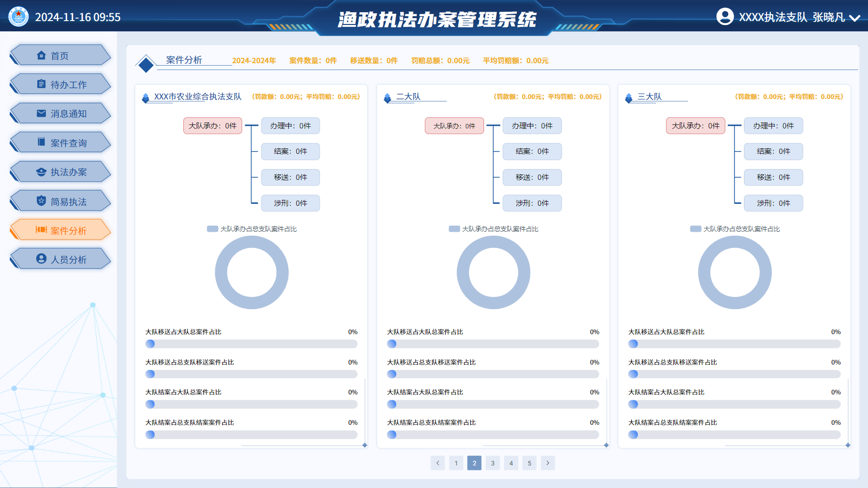Click the user avatar icon in header
Viewport: 868px width, 488px height.
(725, 17)
